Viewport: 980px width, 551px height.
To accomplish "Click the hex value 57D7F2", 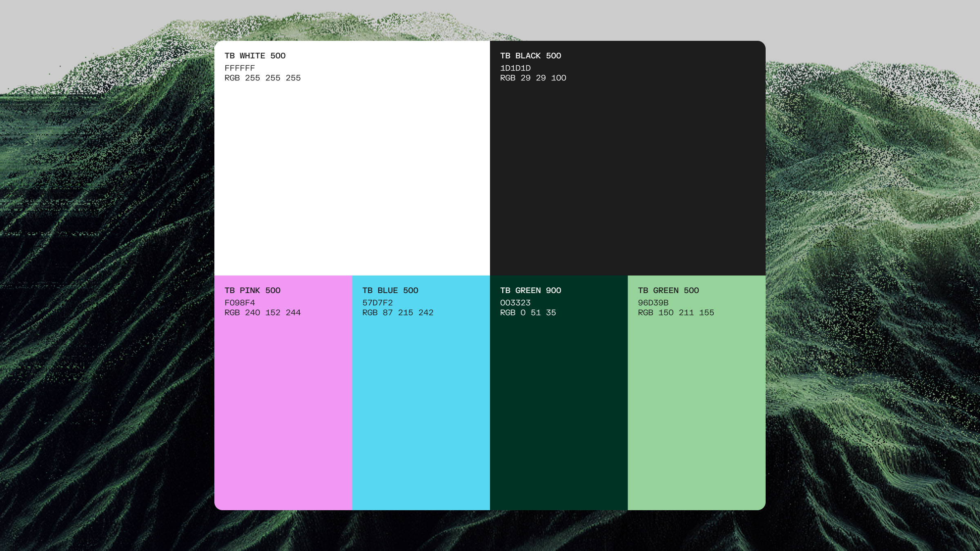I will point(378,303).
